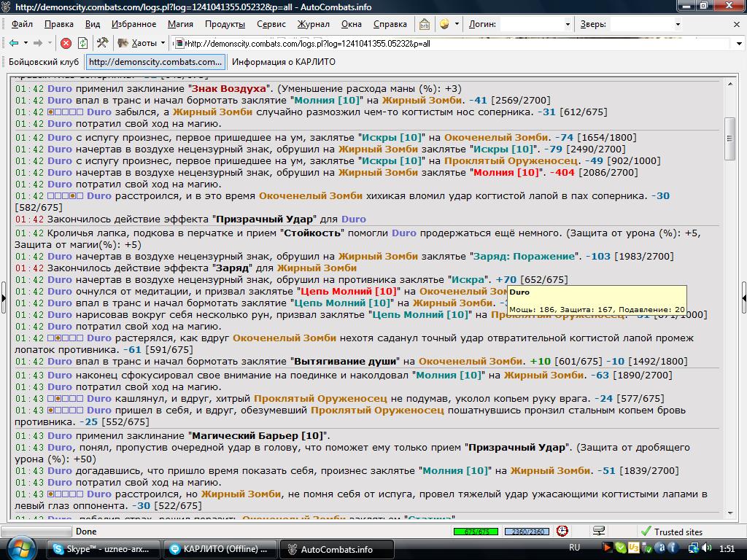
Task: Click Проклятый Оруженосец in the 'кашлянул' line
Action: tap(320, 399)
